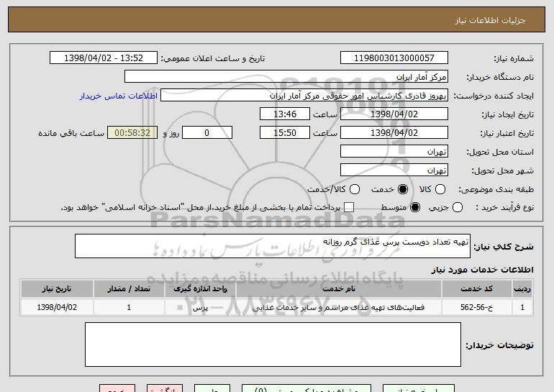Click the row number cell 1
The height and width of the screenshot is (392, 554).
click(x=522, y=307)
